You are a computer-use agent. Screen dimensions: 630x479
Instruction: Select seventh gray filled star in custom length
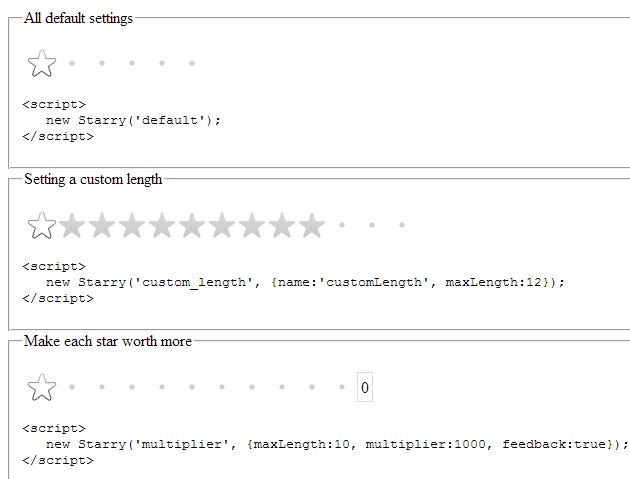pos(252,226)
